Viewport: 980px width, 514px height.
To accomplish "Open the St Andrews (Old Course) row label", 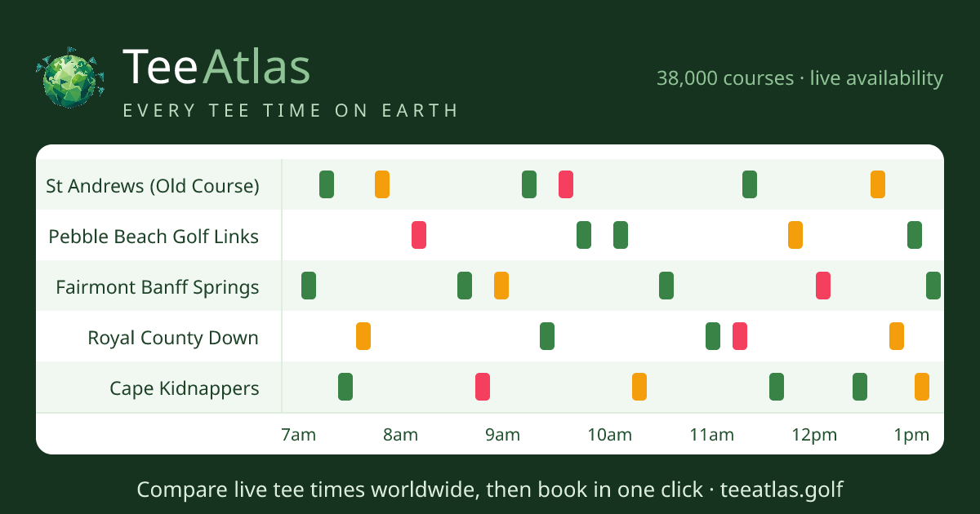I will click(x=153, y=186).
